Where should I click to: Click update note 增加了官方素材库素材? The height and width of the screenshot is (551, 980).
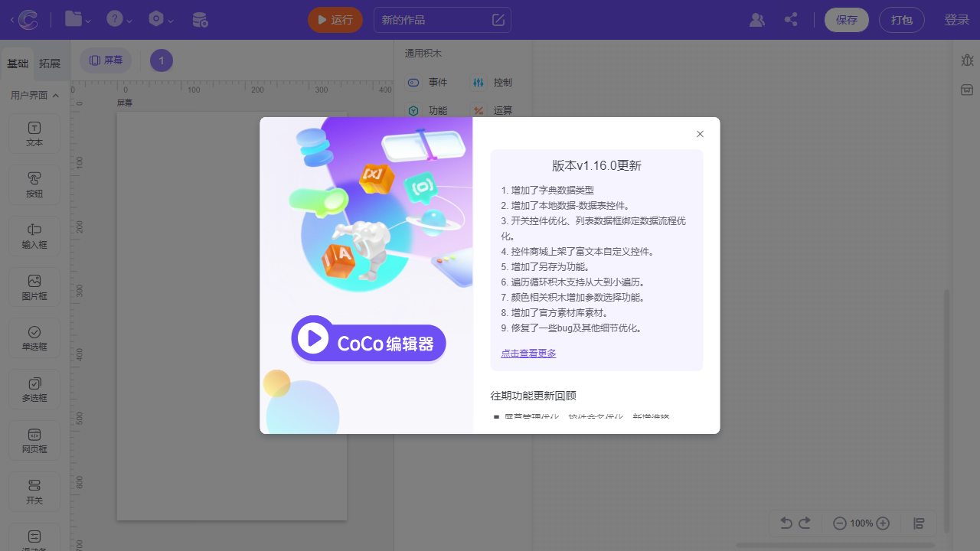(x=555, y=312)
